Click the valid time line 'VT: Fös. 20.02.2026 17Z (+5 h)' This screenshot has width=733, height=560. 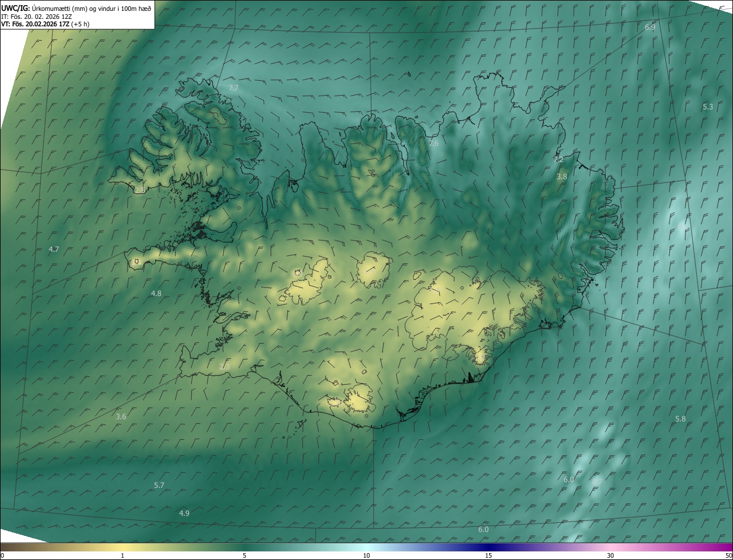click(x=45, y=24)
